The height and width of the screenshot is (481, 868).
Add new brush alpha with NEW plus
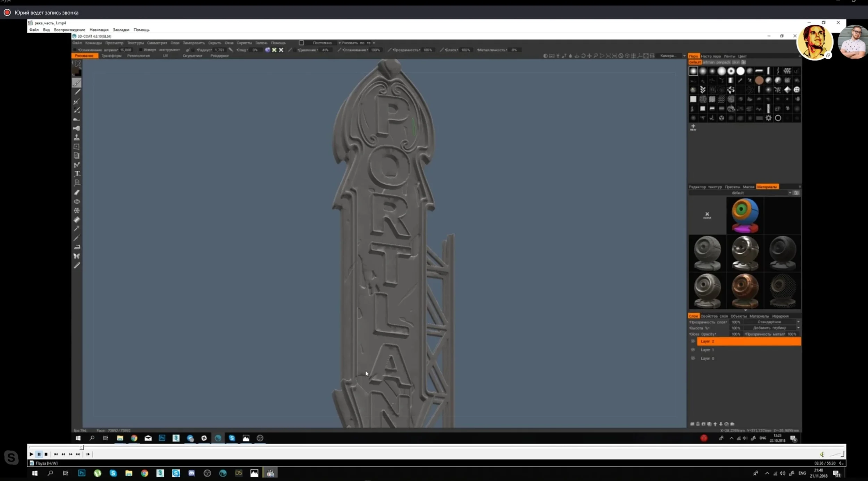pos(693,127)
